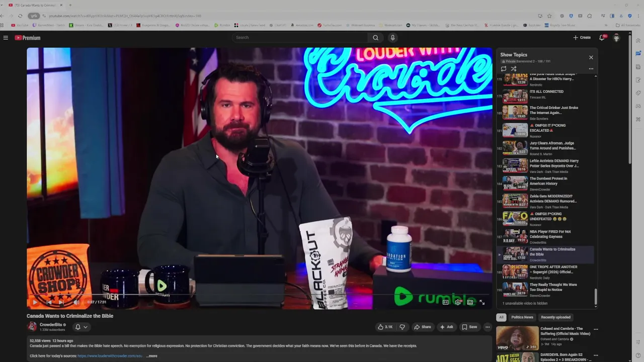Play 'The Critical Drinker Just Broke' video
644x362 pixels.
point(546,113)
